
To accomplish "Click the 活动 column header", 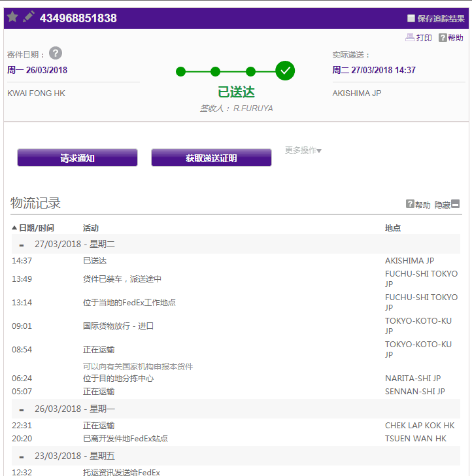I will 91,228.
